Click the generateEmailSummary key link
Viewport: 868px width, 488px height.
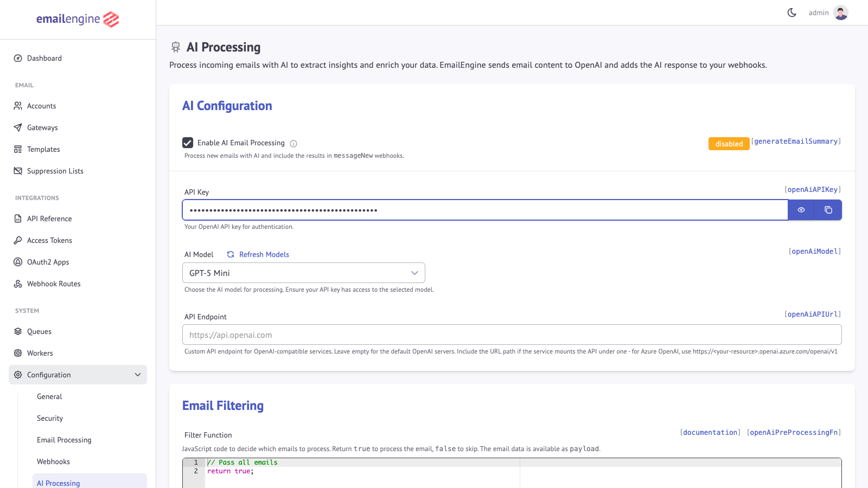(x=796, y=142)
